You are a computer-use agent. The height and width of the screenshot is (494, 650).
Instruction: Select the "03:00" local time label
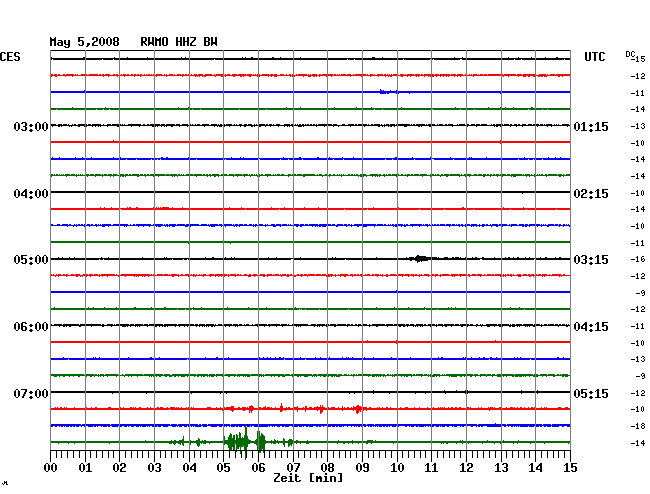tap(31, 126)
